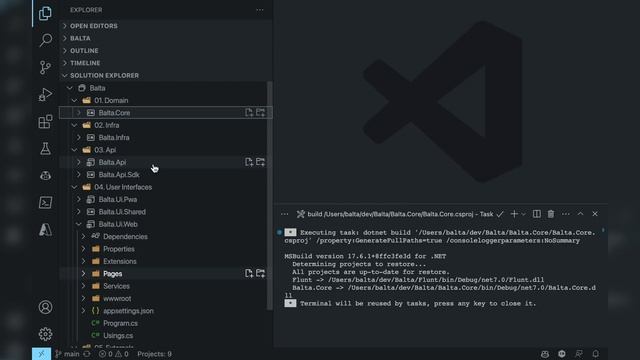Select the Balta.Ui.Shared project
Image resolution: width=640 pixels, height=360 pixels.
coord(122,212)
